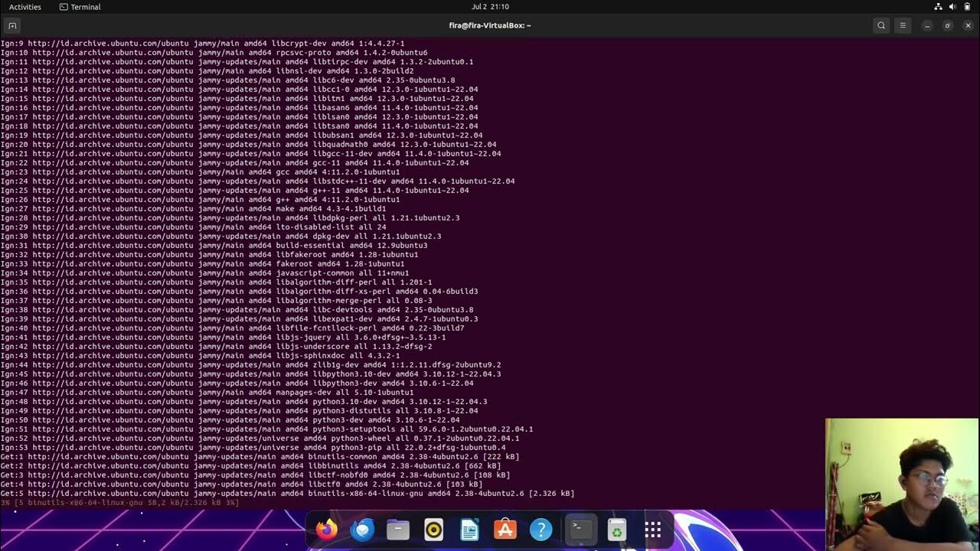
Task: Open Rhythmbox music player from the dock
Action: (x=434, y=530)
